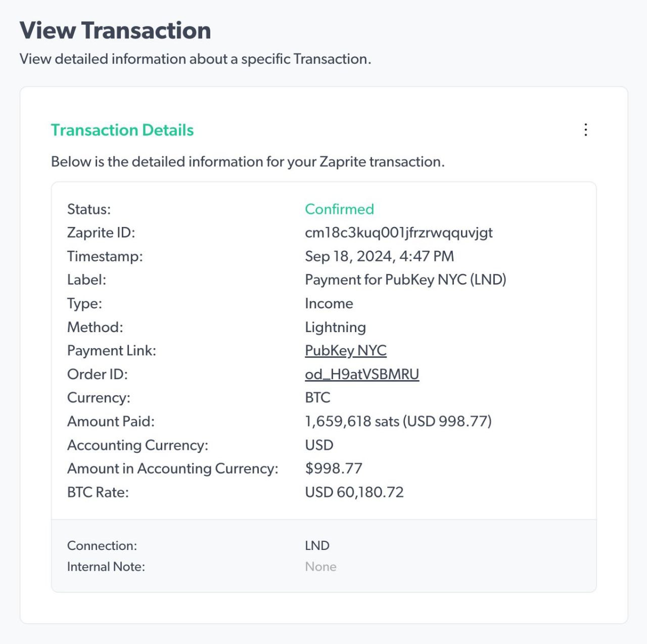647x644 pixels.
Task: Click the $998.77 accounting amount
Action: [334, 469]
